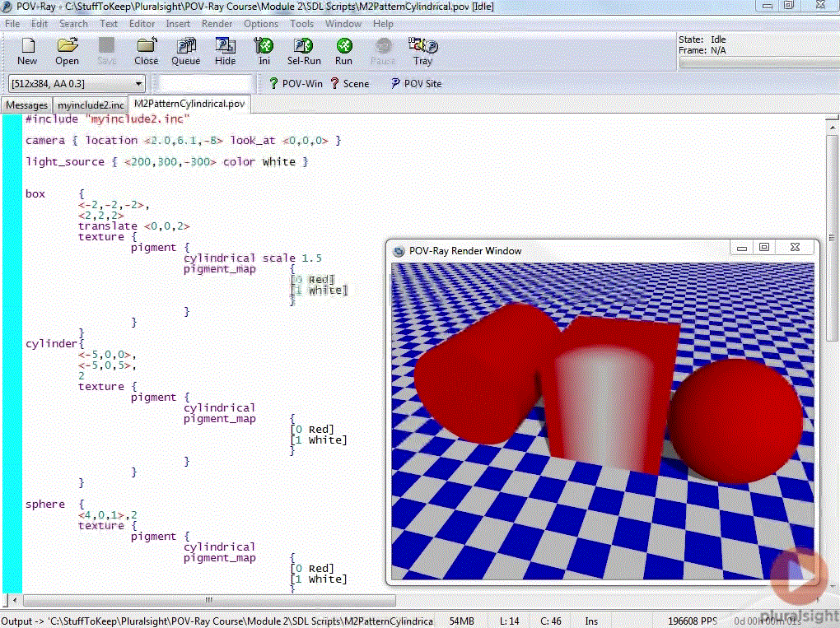
Task: Click the "cylindrical scale 1.5" line
Action: [252, 258]
